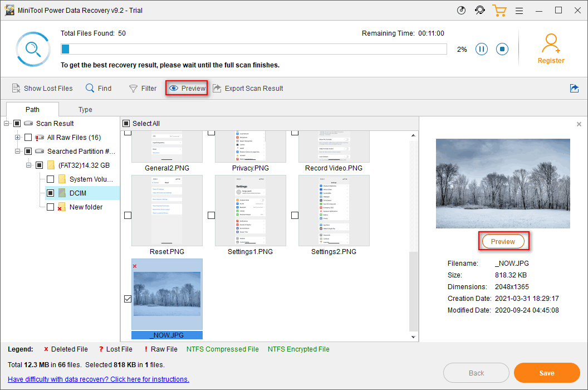Image resolution: width=588 pixels, height=390 pixels.
Task: Check the Reset.PNG checkbox
Action: [x=128, y=216]
